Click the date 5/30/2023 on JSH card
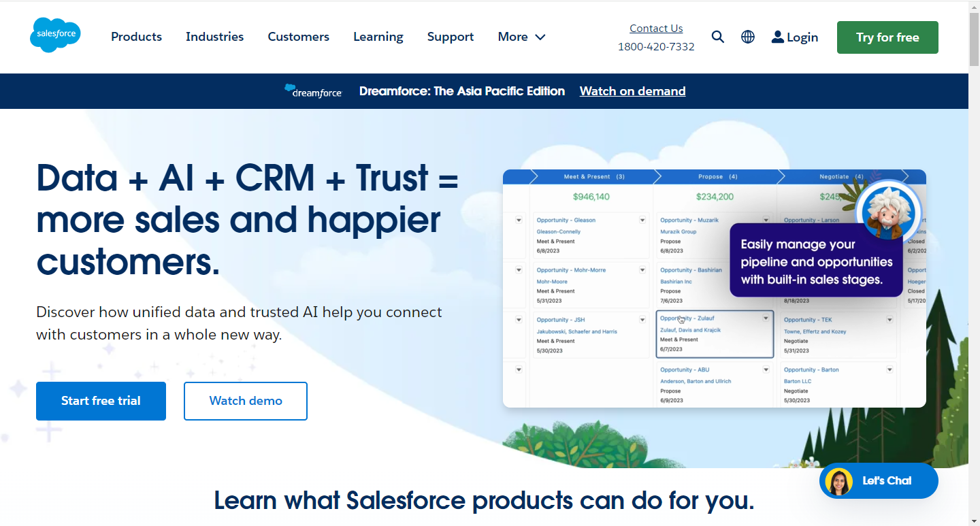Image resolution: width=980 pixels, height=526 pixels. pyautogui.click(x=549, y=351)
